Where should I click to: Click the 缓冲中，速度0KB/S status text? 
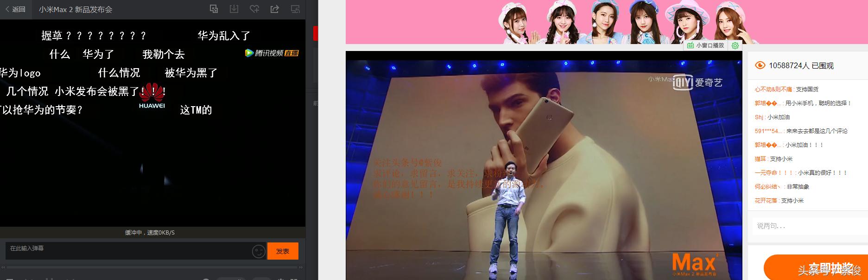click(x=150, y=232)
